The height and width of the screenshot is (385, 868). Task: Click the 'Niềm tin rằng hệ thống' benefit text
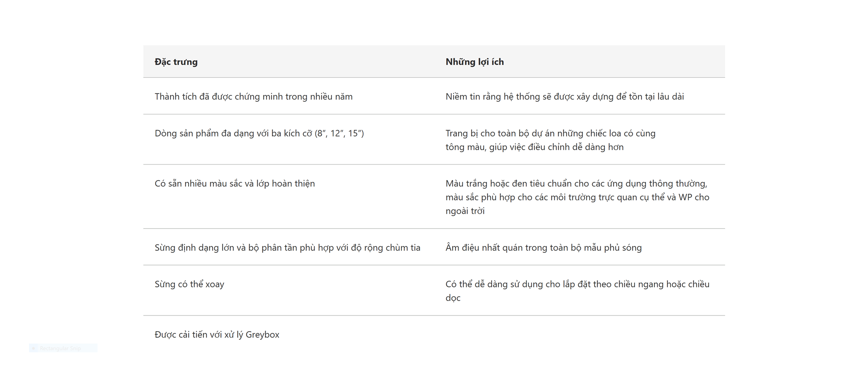tap(565, 97)
